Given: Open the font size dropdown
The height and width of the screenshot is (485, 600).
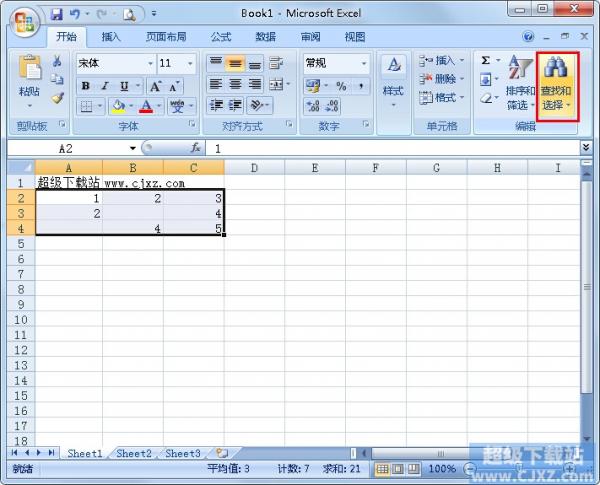Looking at the screenshot, I should click(191, 63).
